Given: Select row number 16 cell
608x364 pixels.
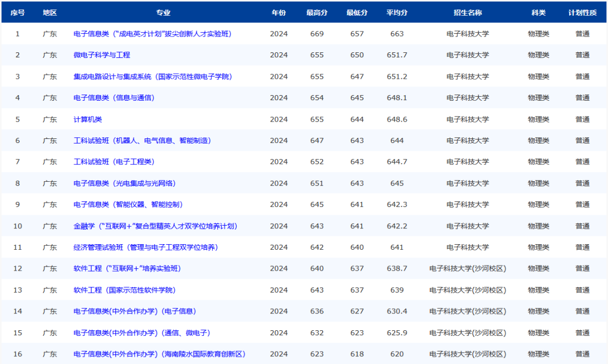Looking at the screenshot, I should [17, 354].
